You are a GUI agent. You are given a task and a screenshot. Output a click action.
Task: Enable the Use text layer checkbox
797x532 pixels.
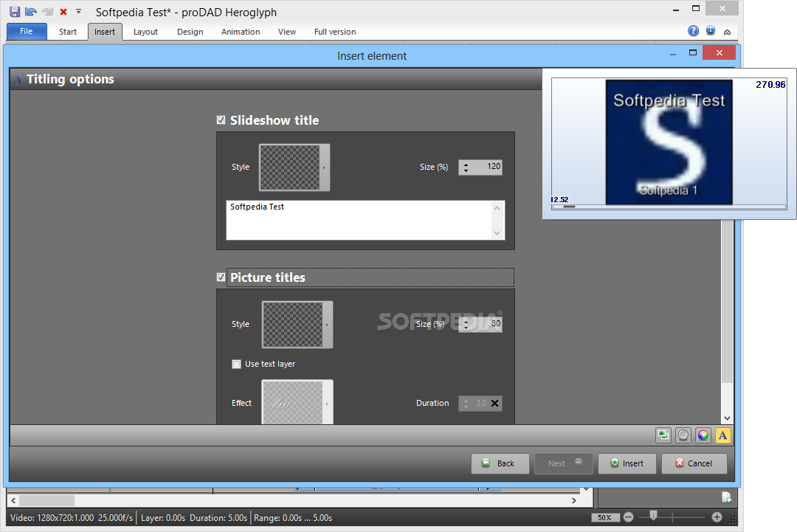(236, 364)
